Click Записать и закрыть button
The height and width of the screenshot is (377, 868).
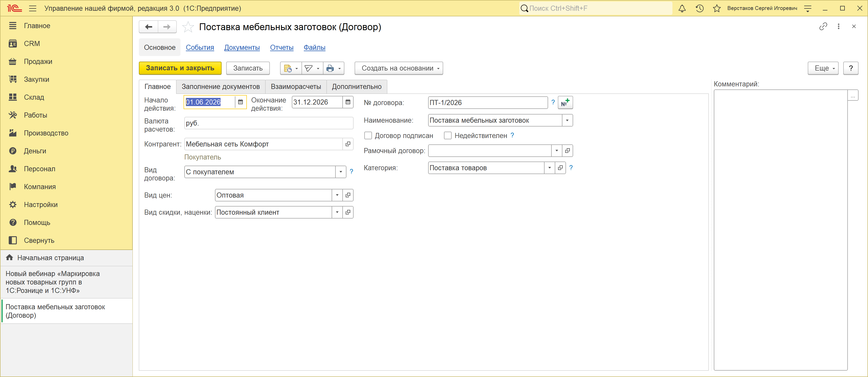coord(180,68)
